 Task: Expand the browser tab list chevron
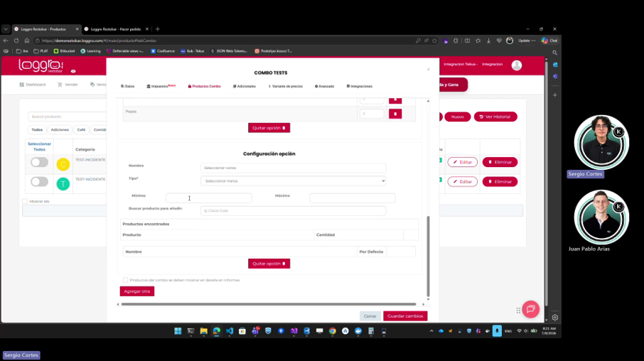click(6, 29)
